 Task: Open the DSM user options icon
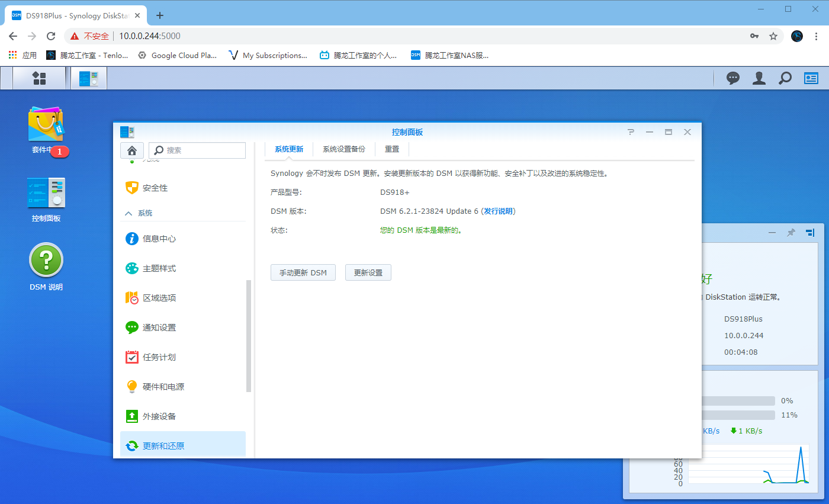point(759,78)
